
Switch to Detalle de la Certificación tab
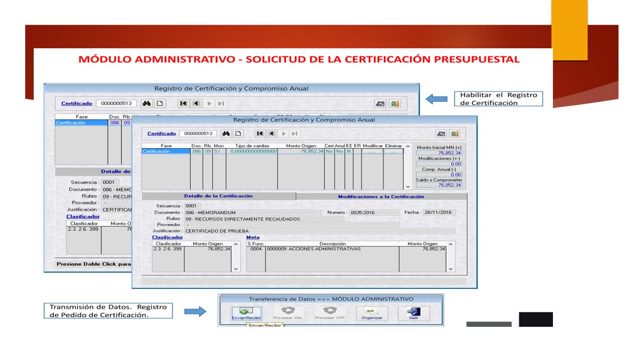(x=218, y=196)
